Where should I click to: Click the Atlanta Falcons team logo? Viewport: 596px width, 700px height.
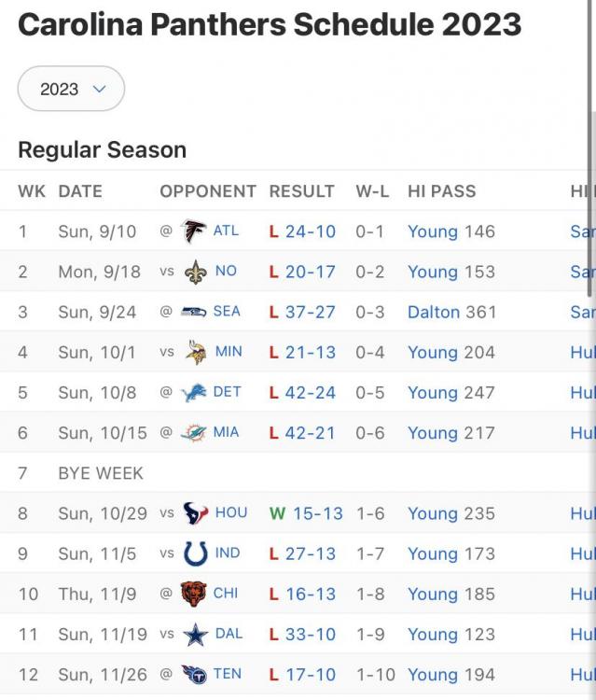(x=194, y=231)
